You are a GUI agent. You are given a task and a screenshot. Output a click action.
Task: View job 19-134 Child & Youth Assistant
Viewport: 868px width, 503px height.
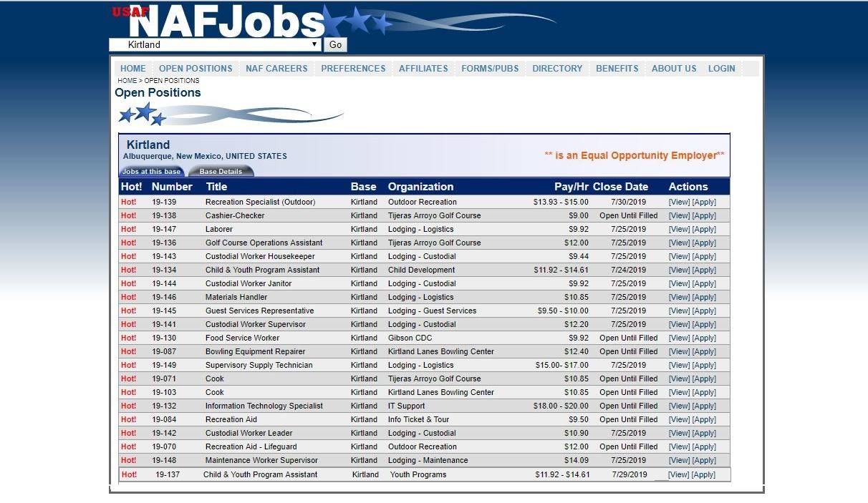click(x=679, y=270)
